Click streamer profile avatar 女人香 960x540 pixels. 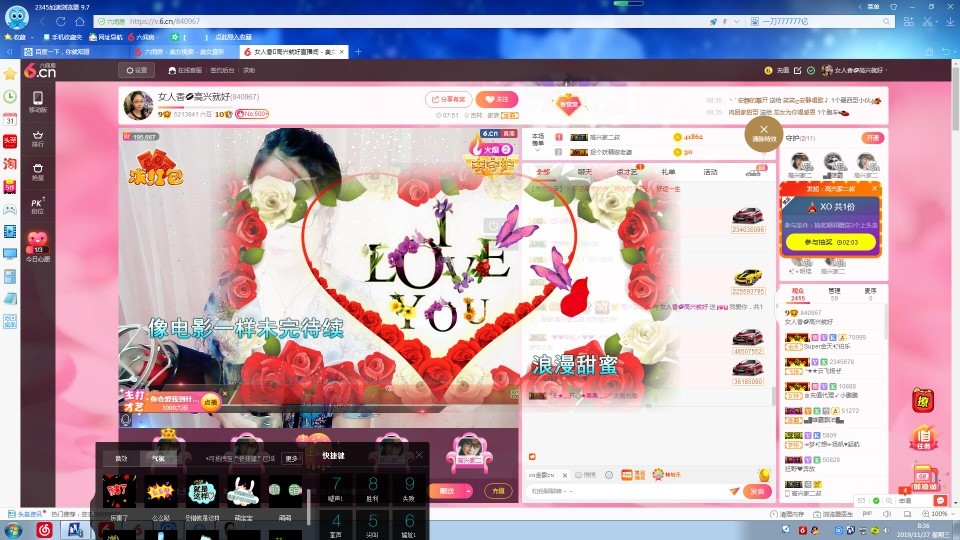(x=138, y=105)
